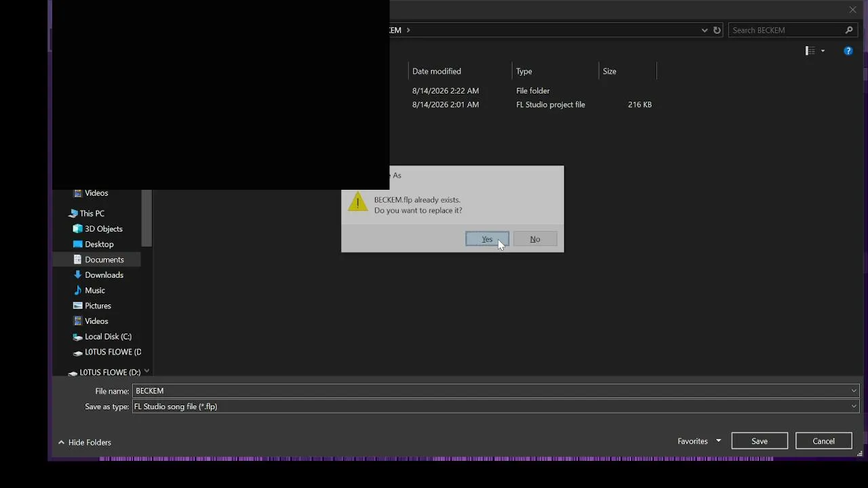
Task: Sort by the Type column header
Action: pyautogui.click(x=524, y=71)
